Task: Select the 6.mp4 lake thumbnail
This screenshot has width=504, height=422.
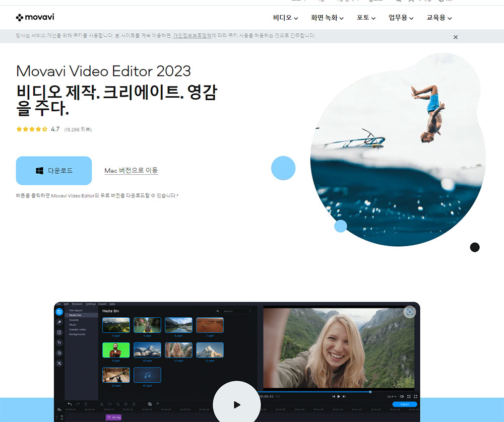Action: pyautogui.click(x=178, y=325)
